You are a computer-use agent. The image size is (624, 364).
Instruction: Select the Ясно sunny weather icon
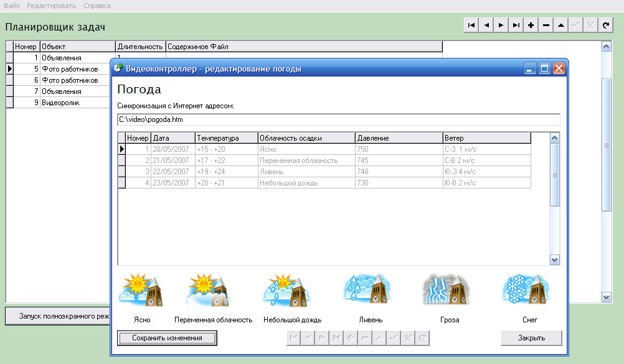click(141, 290)
